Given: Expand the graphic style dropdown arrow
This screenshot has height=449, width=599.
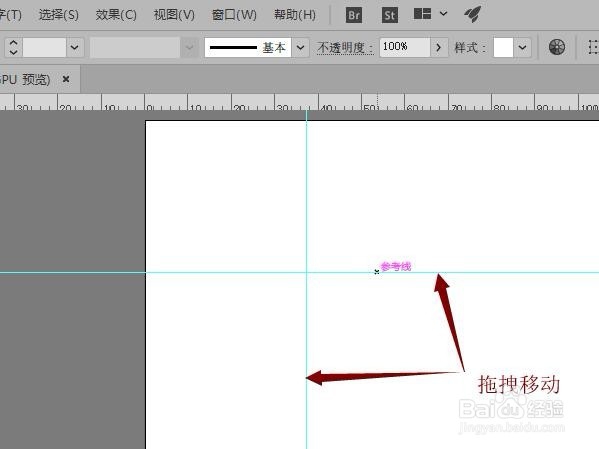Looking at the screenshot, I should (x=522, y=47).
